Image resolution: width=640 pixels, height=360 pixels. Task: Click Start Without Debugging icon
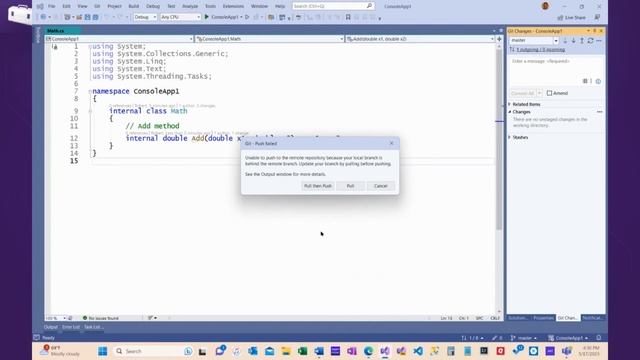(x=247, y=17)
